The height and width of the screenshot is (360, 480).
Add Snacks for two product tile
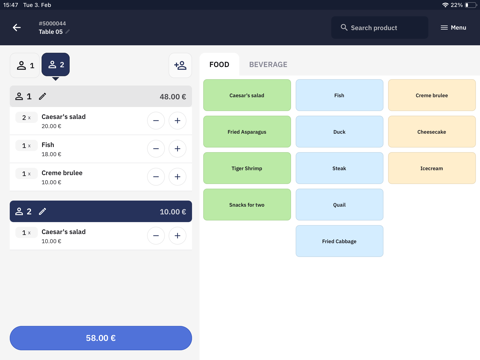(x=247, y=205)
